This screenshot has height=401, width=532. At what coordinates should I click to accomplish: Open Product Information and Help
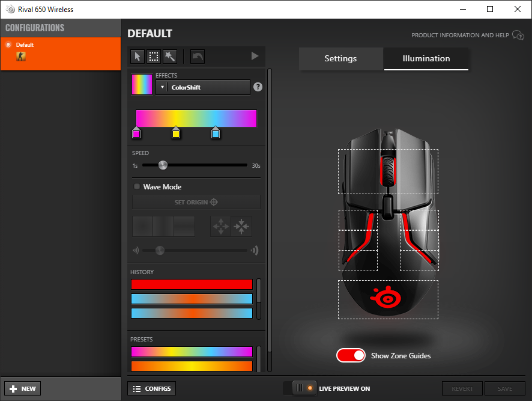(x=460, y=35)
